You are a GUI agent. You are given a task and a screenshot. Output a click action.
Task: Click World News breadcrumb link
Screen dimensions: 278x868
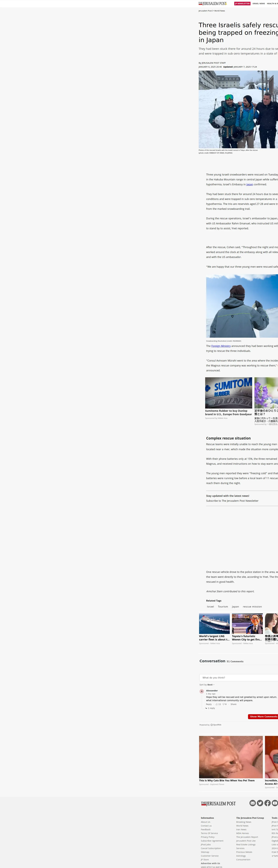219,11
